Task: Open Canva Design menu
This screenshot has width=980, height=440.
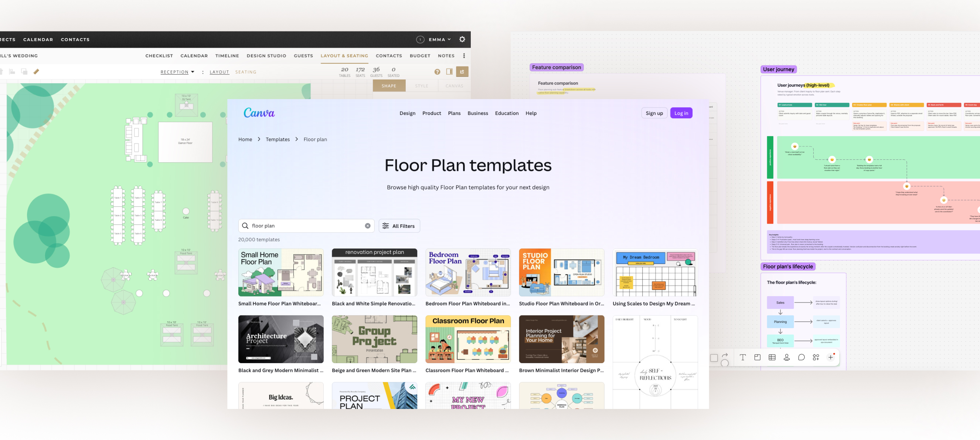Action: pos(408,113)
